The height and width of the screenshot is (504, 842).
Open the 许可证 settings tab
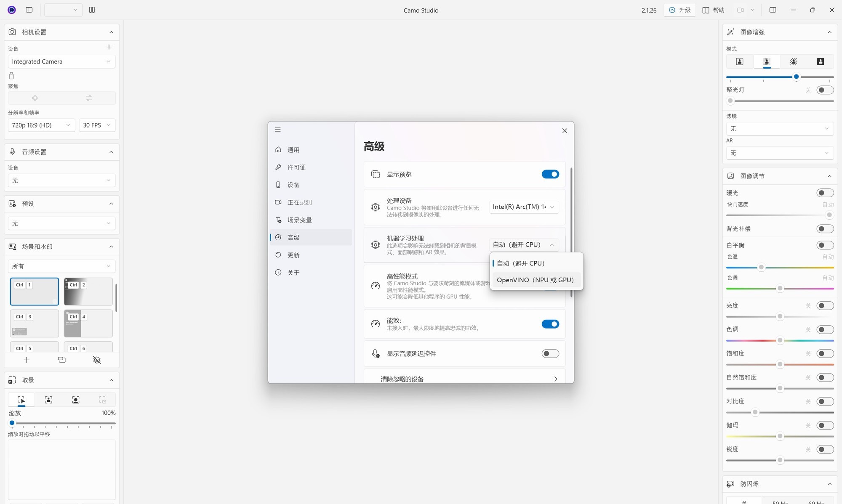click(296, 167)
